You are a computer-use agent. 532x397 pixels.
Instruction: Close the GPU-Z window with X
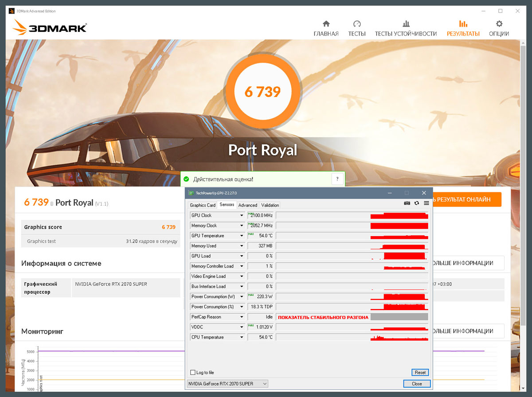[x=424, y=193]
